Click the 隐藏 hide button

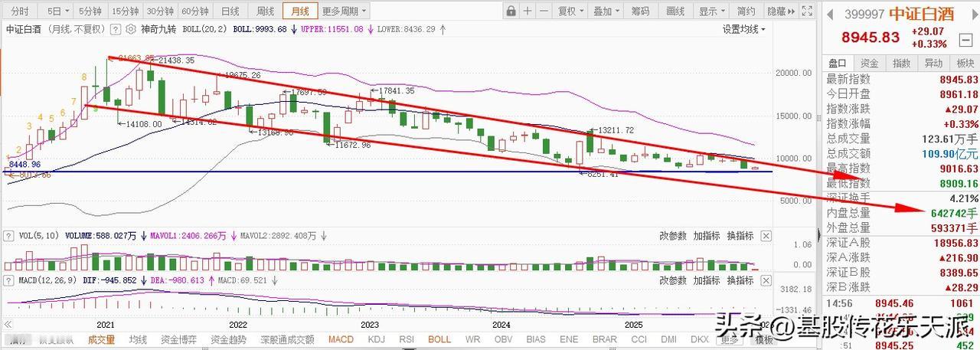776,11
